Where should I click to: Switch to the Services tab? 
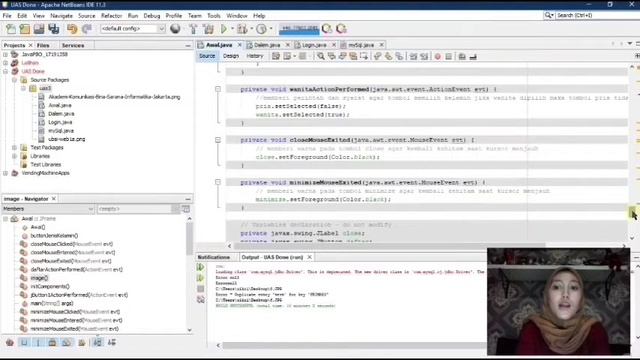73,45
